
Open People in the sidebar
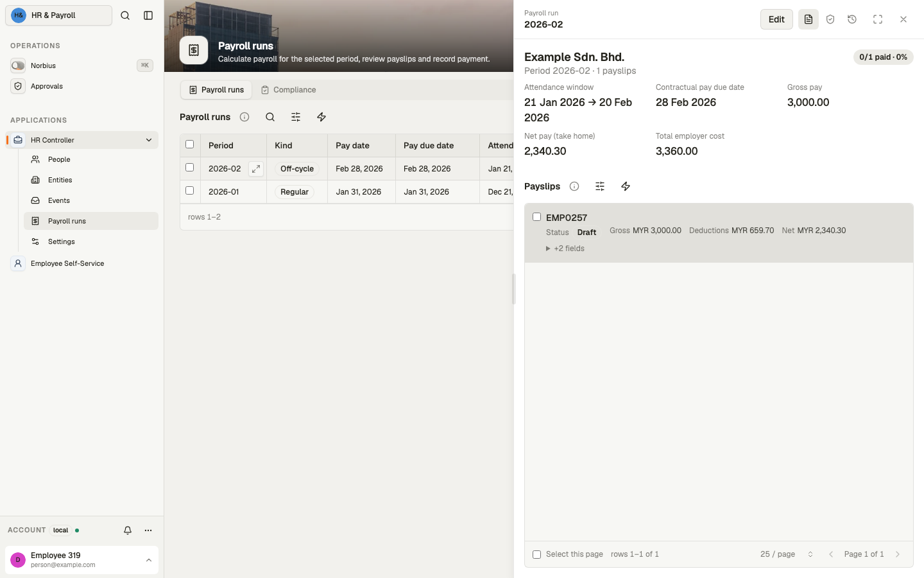(x=91, y=159)
